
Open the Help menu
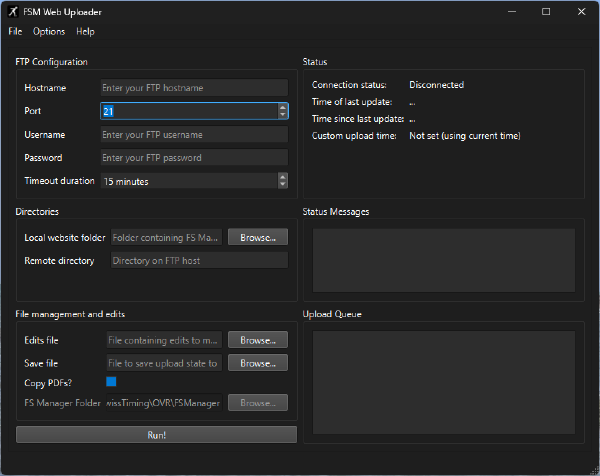(85, 32)
